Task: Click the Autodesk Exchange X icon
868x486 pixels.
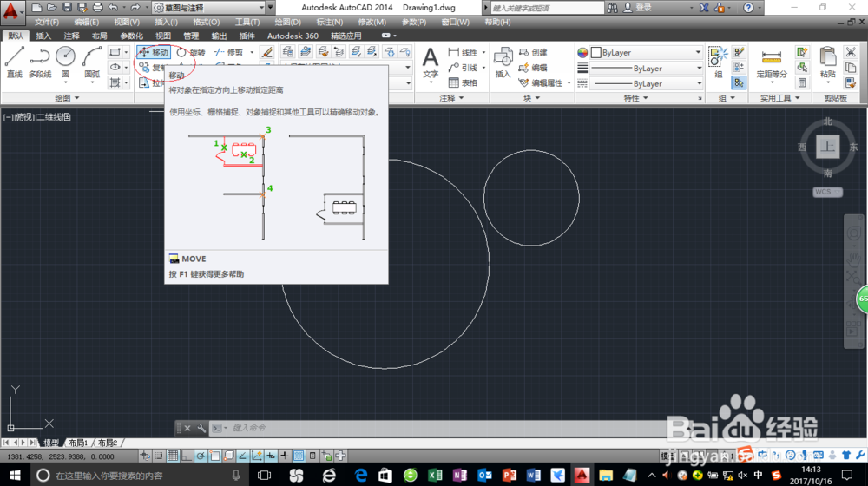Action: tap(704, 8)
